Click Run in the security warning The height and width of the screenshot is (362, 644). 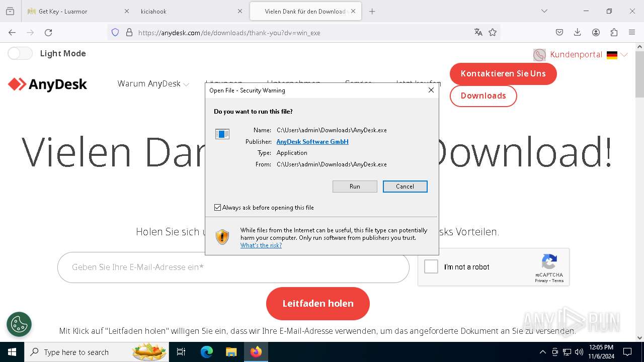pos(355,187)
